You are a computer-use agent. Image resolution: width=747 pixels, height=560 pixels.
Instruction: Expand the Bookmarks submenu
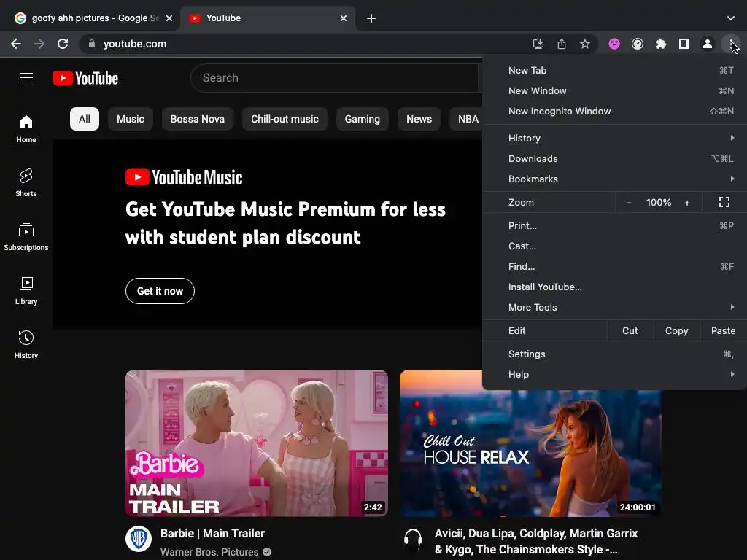614,179
